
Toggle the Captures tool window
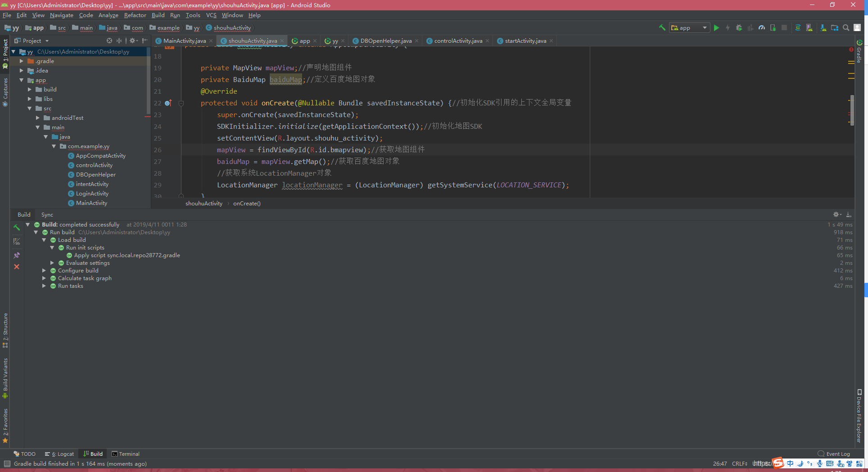pos(5,92)
